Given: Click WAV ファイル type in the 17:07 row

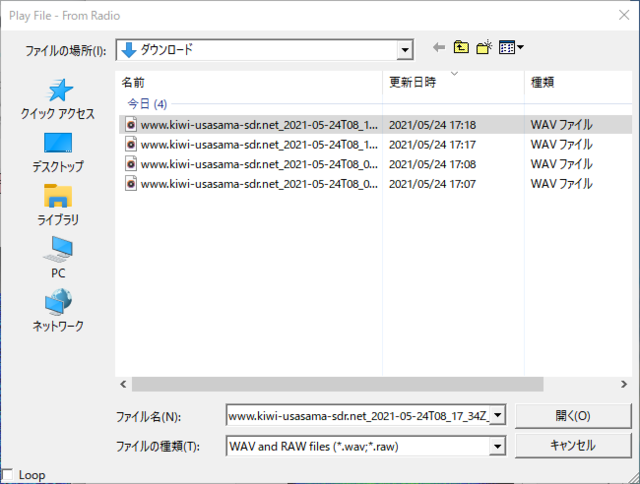Looking at the screenshot, I should click(562, 184).
